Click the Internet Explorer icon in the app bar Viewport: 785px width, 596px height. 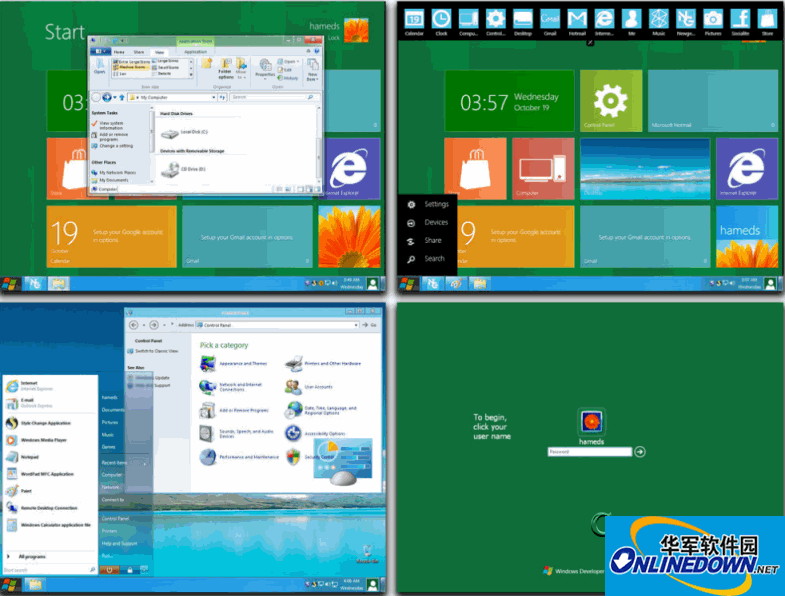604,20
